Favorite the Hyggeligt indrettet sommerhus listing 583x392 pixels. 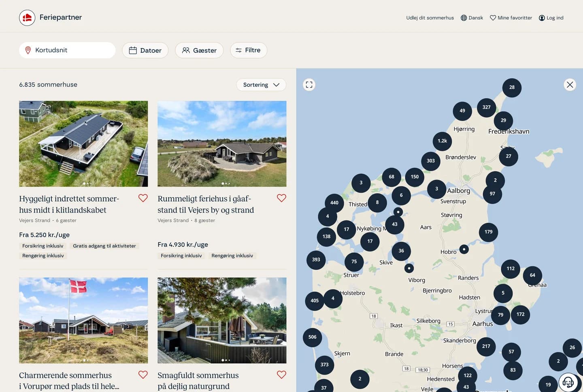tap(143, 198)
